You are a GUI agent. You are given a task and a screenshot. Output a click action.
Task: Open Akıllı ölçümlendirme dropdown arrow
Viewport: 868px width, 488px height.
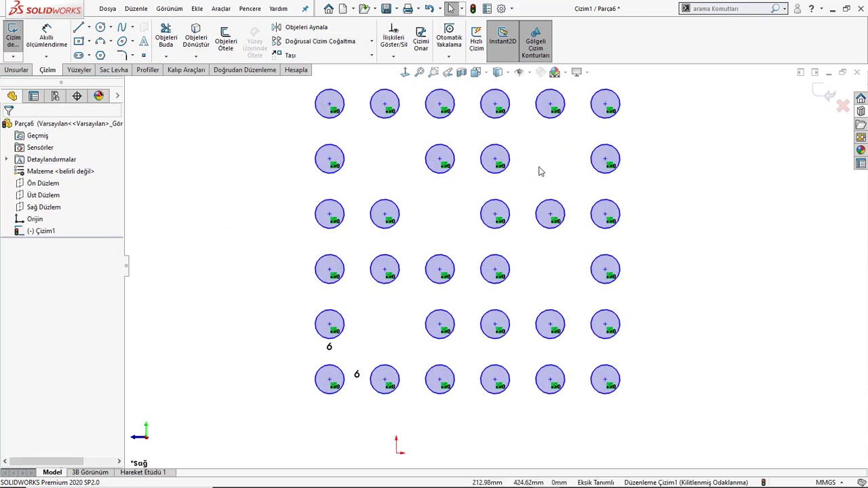[x=46, y=56]
